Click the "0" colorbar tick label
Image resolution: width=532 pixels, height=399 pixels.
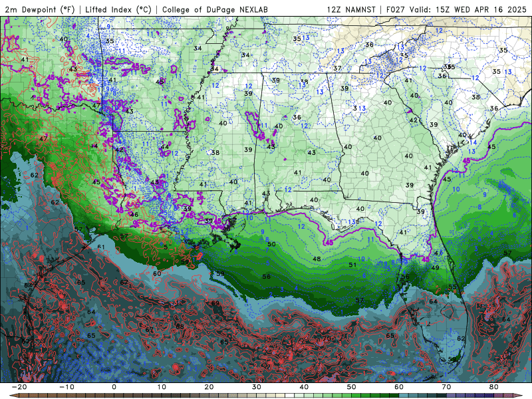114,387
